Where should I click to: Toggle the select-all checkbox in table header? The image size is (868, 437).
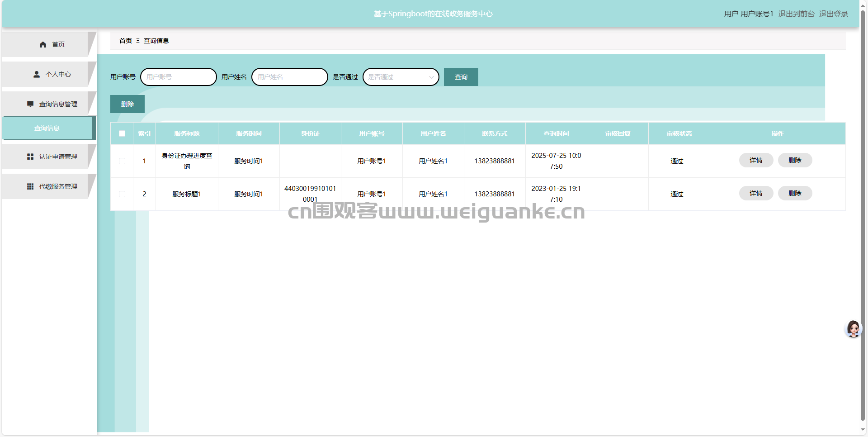tap(122, 133)
